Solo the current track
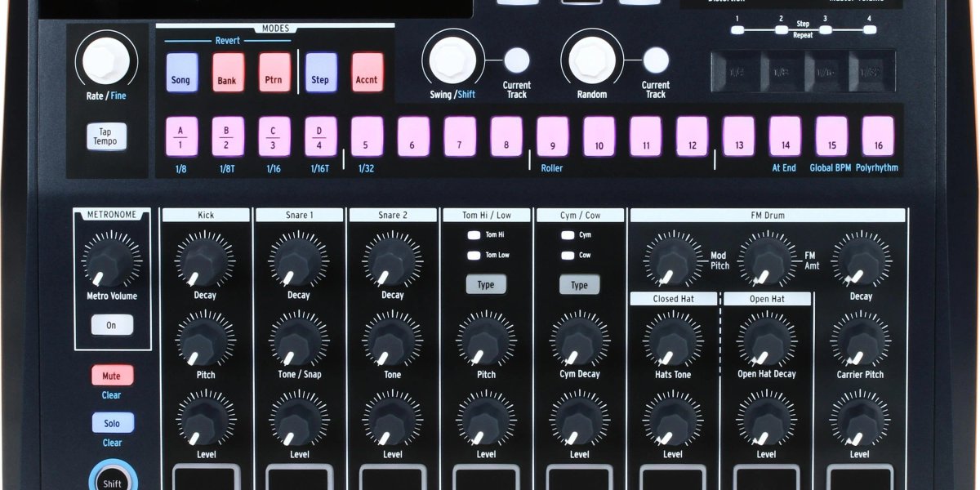This screenshot has height=490, width=980. pos(112,422)
